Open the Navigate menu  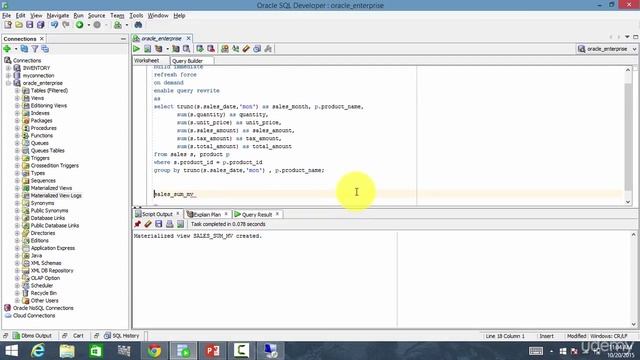click(x=58, y=16)
